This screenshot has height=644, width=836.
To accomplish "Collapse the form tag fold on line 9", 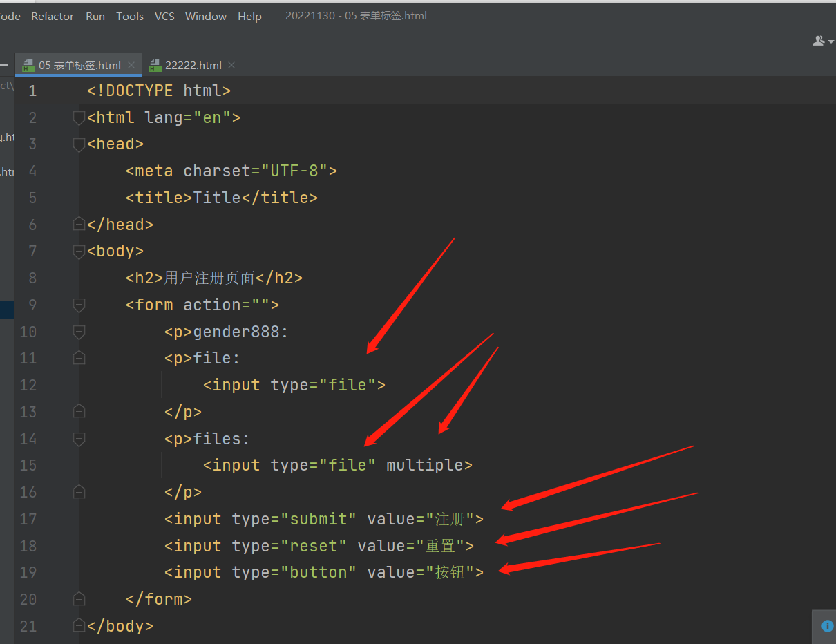I will (x=79, y=305).
